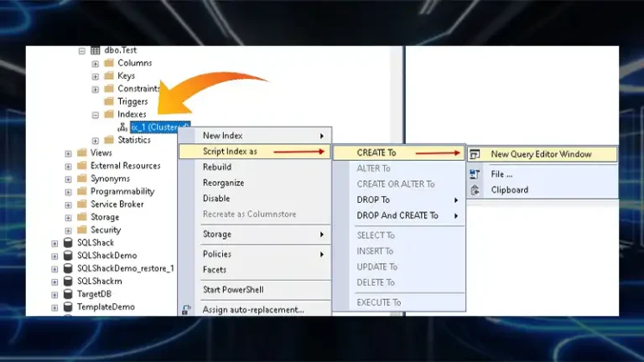
Task: Select the Triggers tree item
Action: pos(132,101)
